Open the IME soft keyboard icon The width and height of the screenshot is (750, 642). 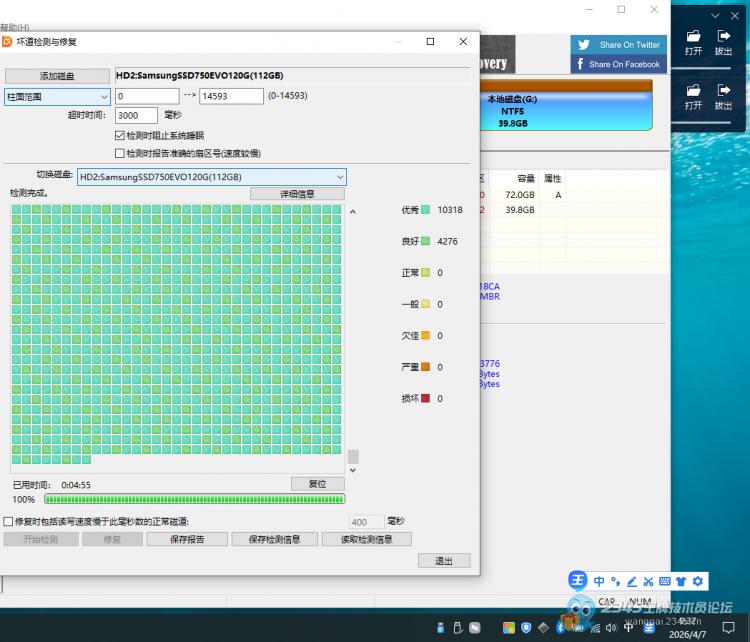[664, 581]
